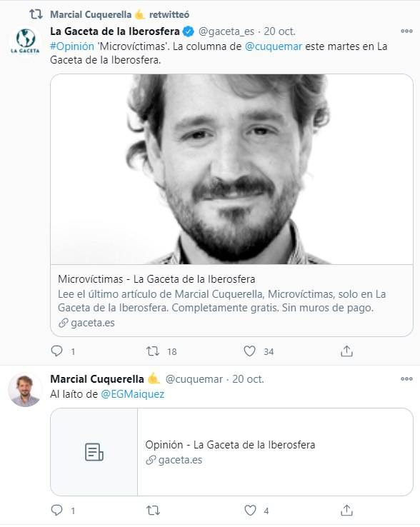Open the #Opinión hashtag
Image resolution: width=420 pixels, height=527 pixels.
(x=72, y=46)
